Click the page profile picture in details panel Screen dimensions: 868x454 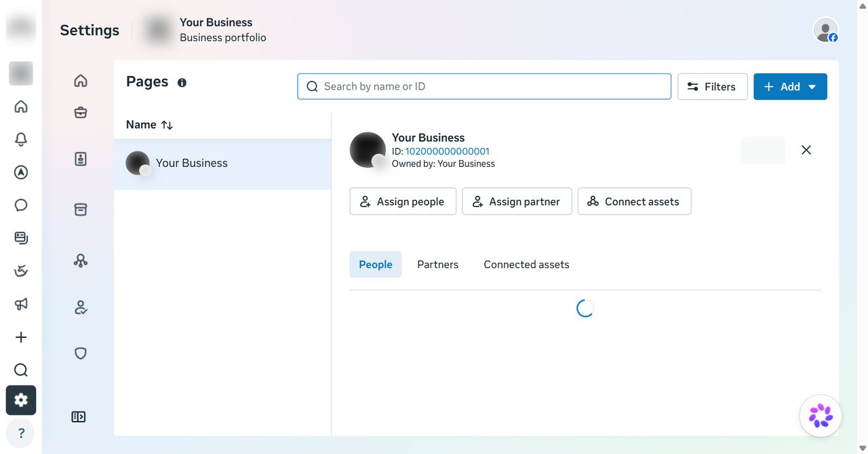[x=368, y=150]
